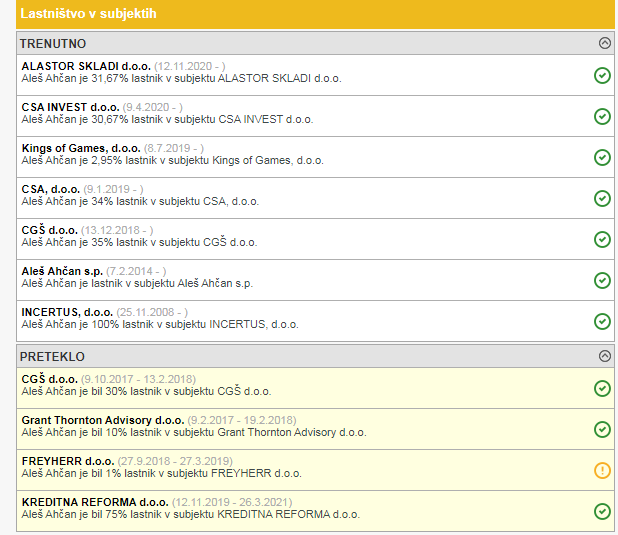Collapse the PRETEKLO section chevron
Viewport: 618px width, 535px height.
(x=603, y=356)
